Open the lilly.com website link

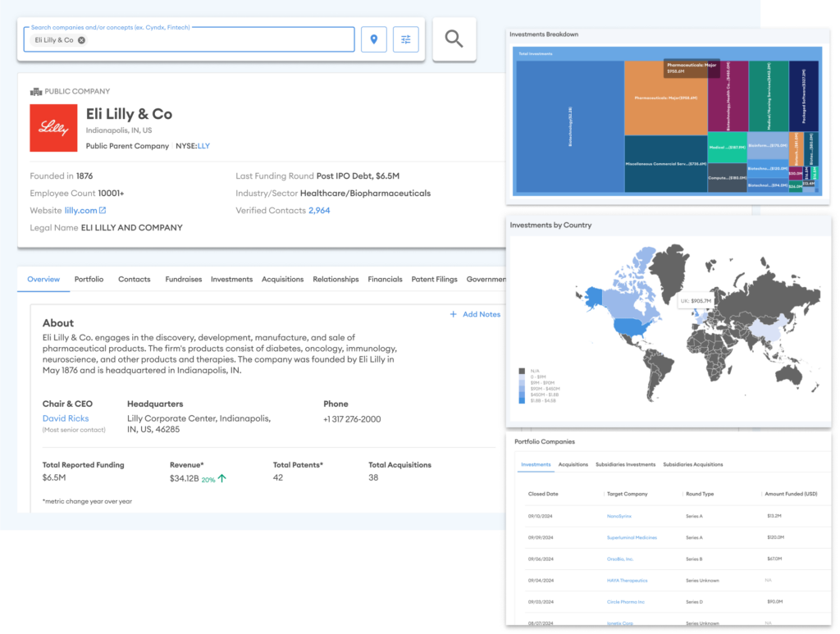[x=81, y=211]
